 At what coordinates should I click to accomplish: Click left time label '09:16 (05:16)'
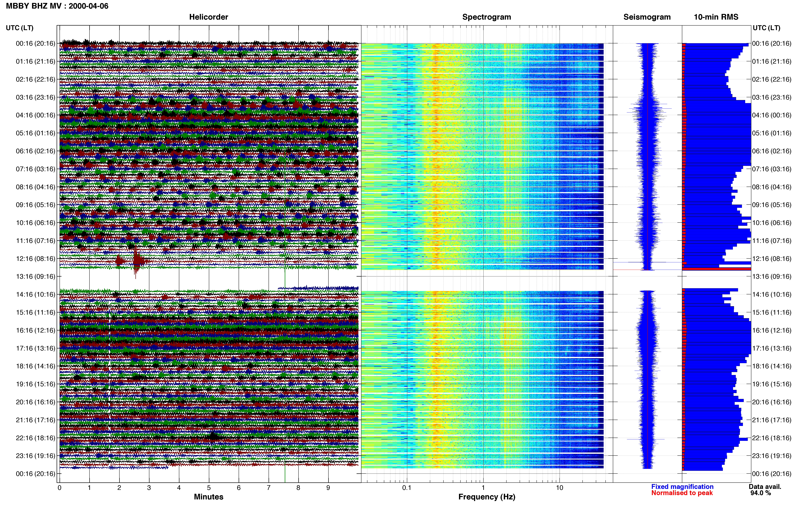point(36,205)
